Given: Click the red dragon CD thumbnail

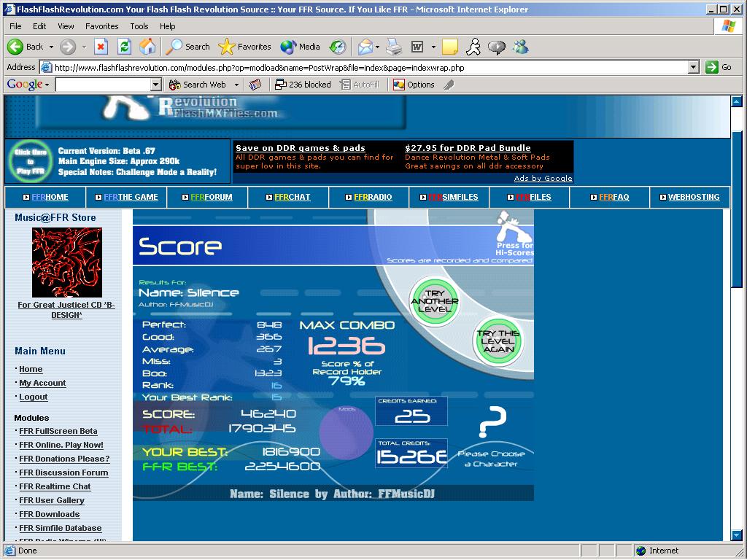Looking at the screenshot, I should pos(66,262).
